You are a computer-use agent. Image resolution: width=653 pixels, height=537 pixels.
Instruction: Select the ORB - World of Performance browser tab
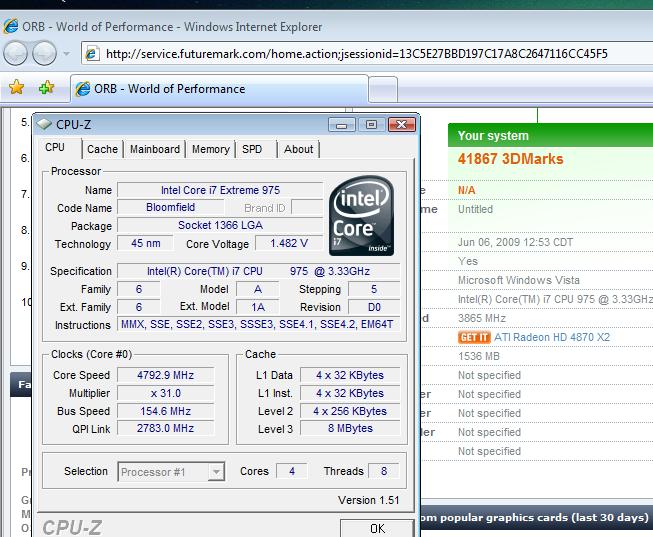219,88
